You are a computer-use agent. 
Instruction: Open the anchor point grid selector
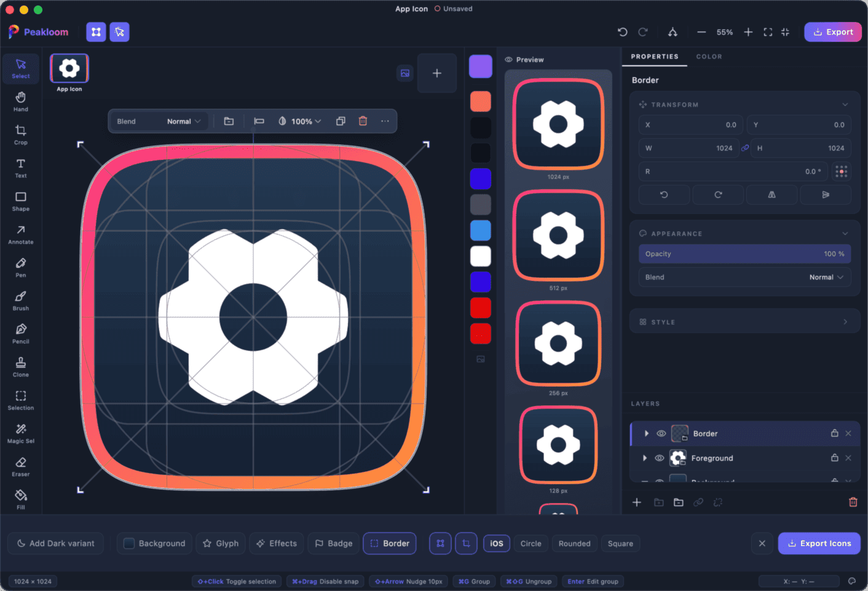point(842,171)
